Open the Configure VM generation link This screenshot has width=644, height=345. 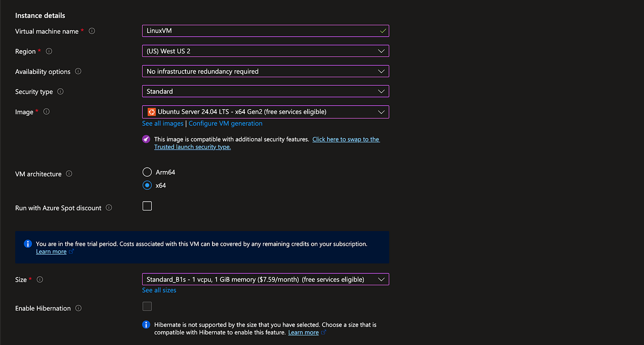click(x=225, y=124)
